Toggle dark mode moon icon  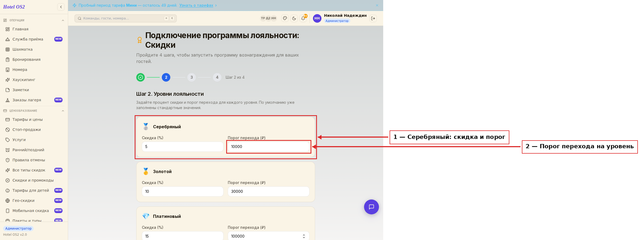tap(294, 18)
